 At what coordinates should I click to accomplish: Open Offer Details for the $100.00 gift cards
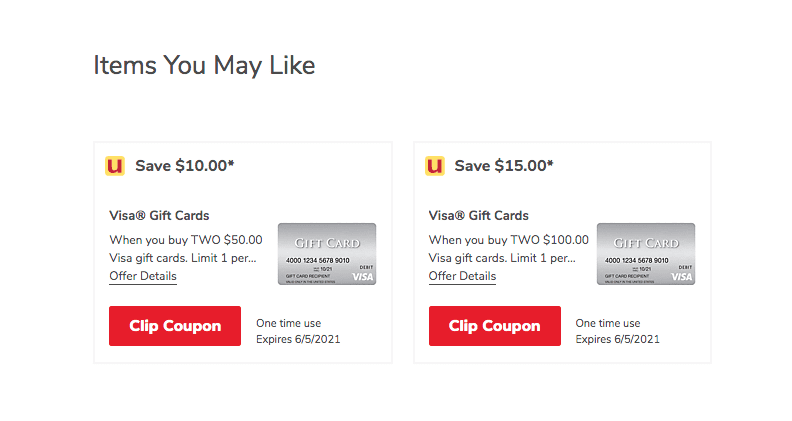pos(462,276)
